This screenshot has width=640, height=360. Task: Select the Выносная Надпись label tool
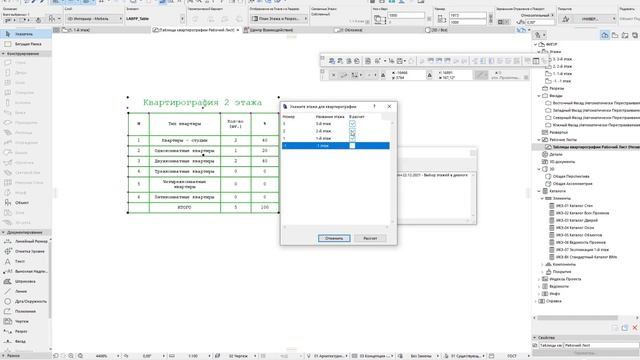pyautogui.click(x=25, y=271)
